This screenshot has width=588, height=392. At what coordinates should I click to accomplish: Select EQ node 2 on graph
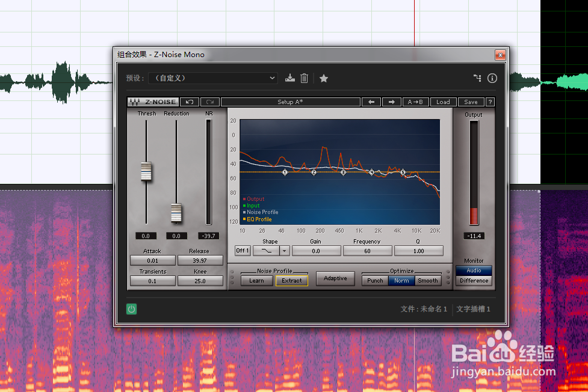click(x=314, y=173)
